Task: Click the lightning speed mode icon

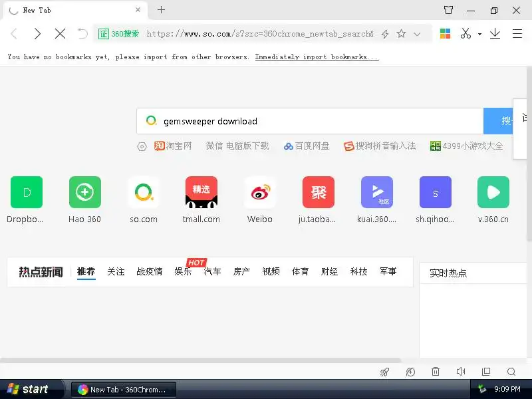Action: pyautogui.click(x=385, y=34)
